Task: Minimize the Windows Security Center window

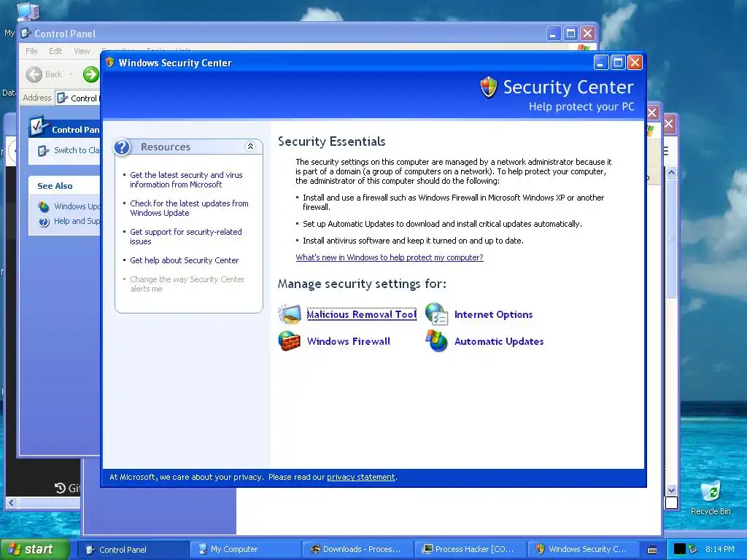Action: [601, 63]
